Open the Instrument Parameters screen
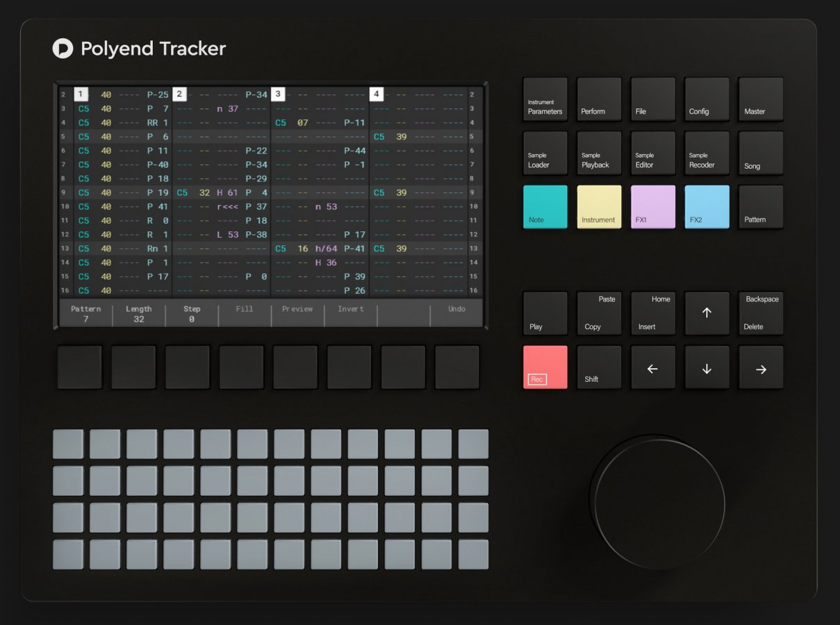 [545, 99]
